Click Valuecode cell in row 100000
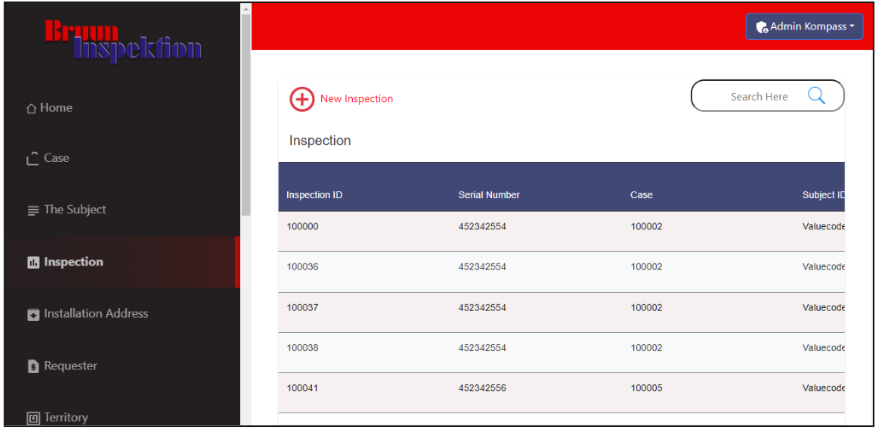The height and width of the screenshot is (430, 879). point(824,227)
